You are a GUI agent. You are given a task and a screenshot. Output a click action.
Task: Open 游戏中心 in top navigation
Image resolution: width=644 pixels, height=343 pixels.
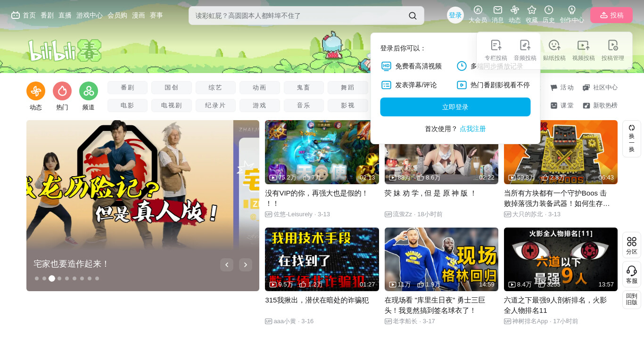click(x=90, y=15)
